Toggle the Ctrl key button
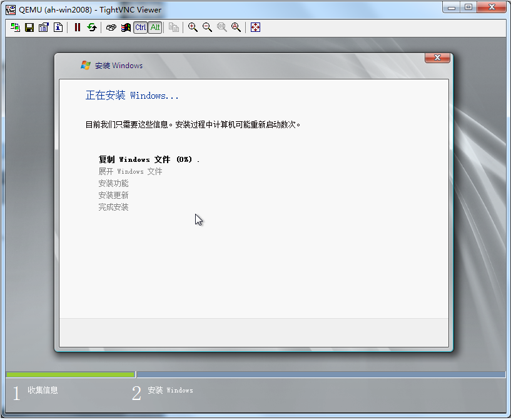511x420 pixels. click(x=140, y=27)
